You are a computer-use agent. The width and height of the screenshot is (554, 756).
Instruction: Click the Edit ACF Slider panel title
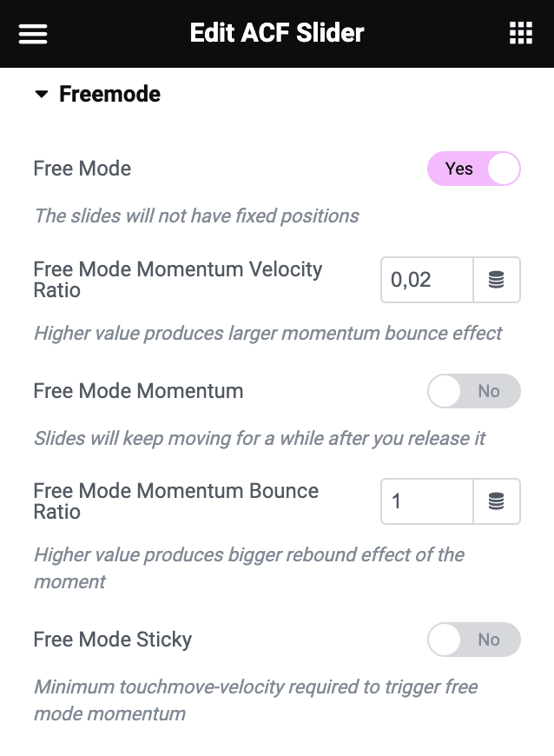click(x=277, y=33)
